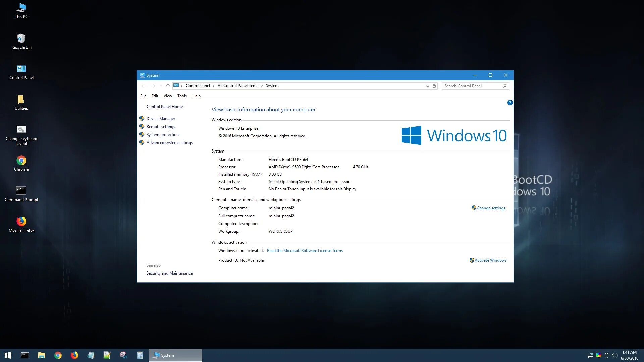Click the Back navigation arrow
The height and width of the screenshot is (362, 644).
(x=143, y=86)
